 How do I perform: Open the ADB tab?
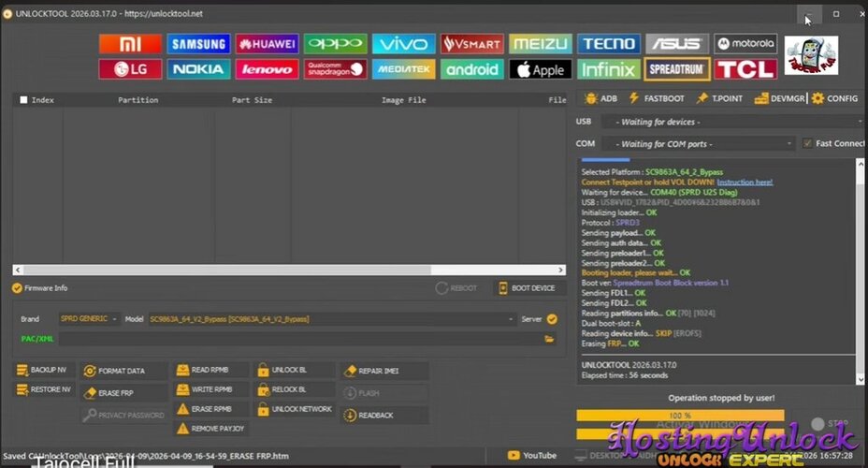(x=601, y=98)
